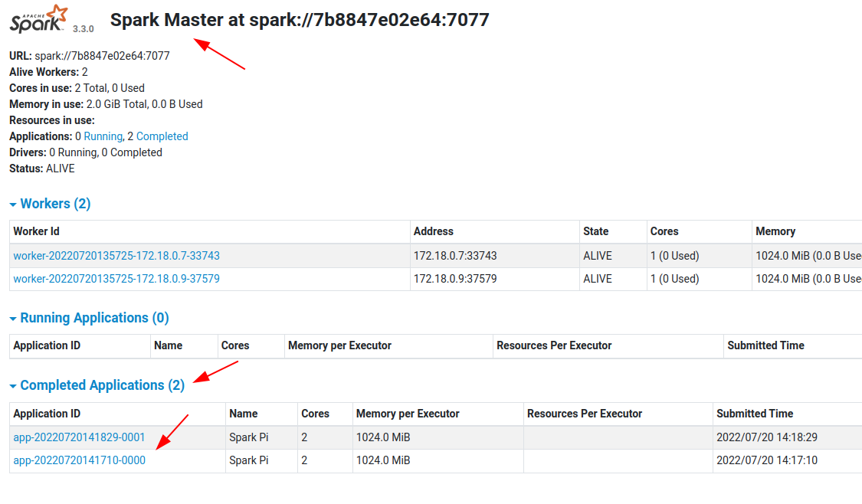Click ALIVE state for worker 172.18.0.7

[x=598, y=256]
